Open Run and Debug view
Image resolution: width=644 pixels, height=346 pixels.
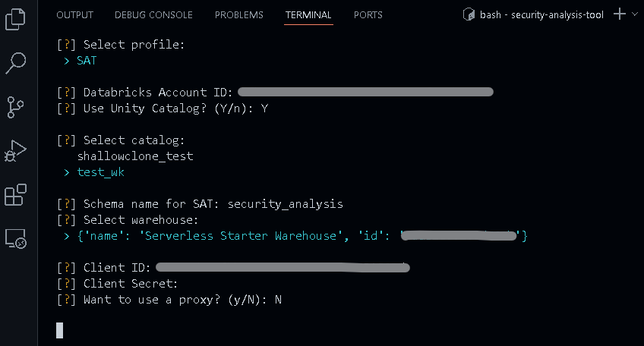(x=16, y=151)
